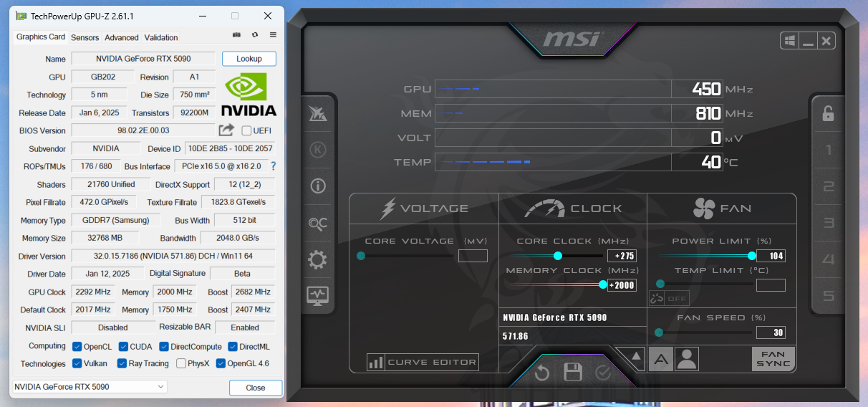Launch the OC Scanner icon
This screenshot has height=407, width=868.
click(317, 224)
